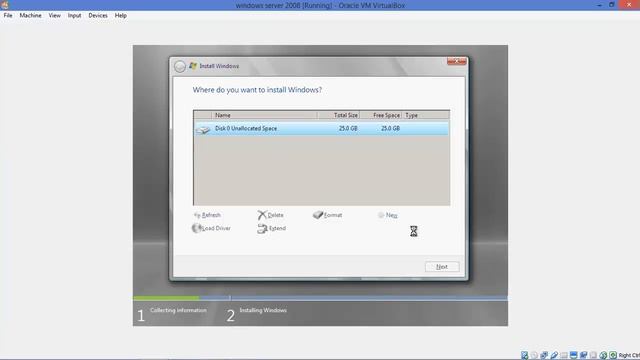Viewport: 640px width, 360px height.
Task: Click the VirtualBox icon in the title bar
Action: [x=4, y=5]
